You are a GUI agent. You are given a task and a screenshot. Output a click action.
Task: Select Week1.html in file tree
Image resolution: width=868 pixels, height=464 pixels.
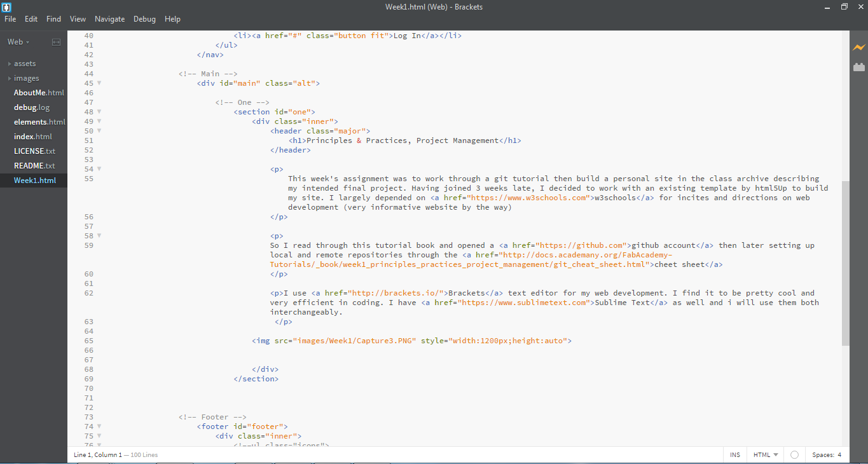point(35,181)
